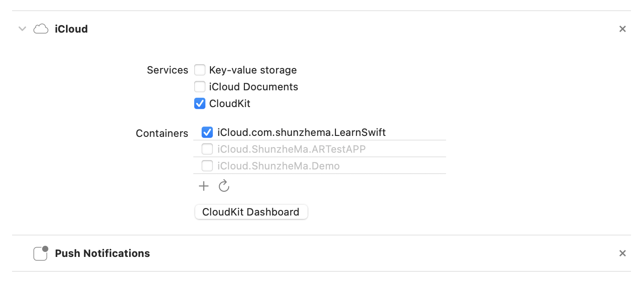Uncheck iCloud.com.shunzhema.LearnSwift container
The height and width of the screenshot is (283, 644).
[207, 132]
